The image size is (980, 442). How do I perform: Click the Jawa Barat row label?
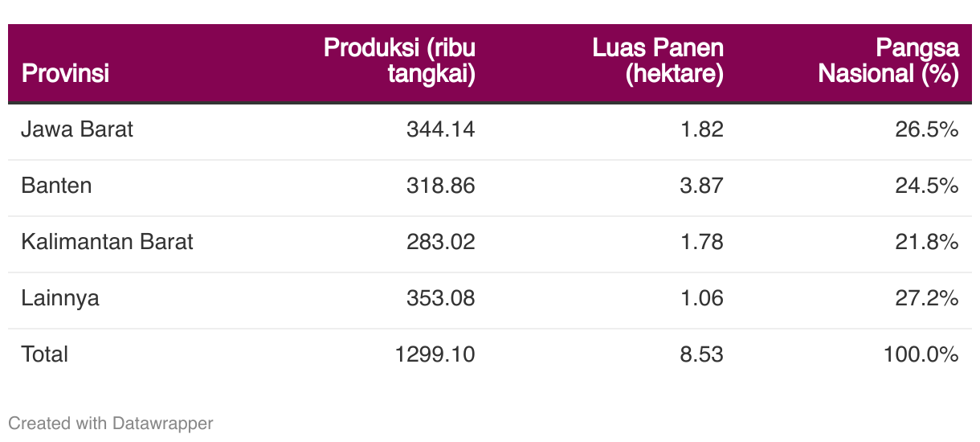tap(77, 129)
